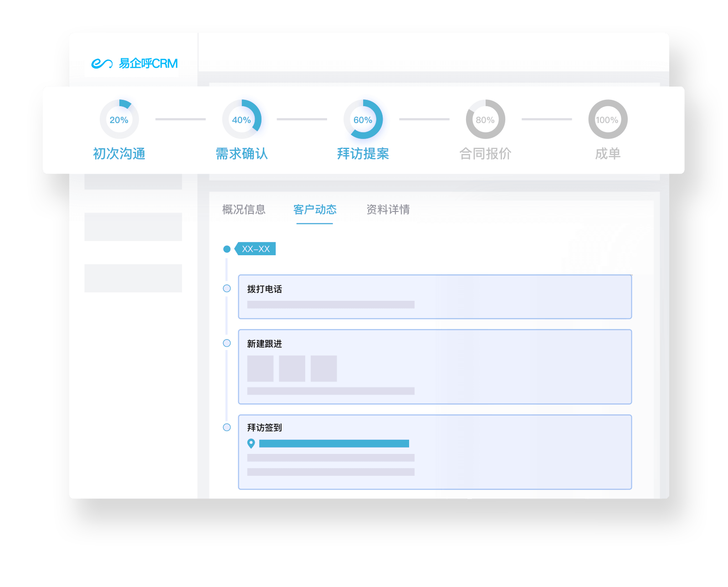Click the location pin icon in 拜访签到

(x=251, y=443)
